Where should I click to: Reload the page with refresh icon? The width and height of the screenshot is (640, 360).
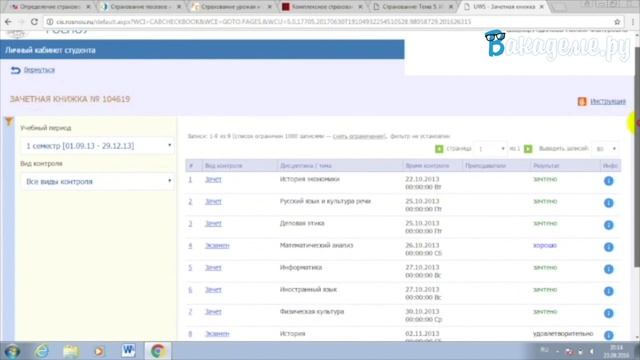pyautogui.click(x=34, y=22)
